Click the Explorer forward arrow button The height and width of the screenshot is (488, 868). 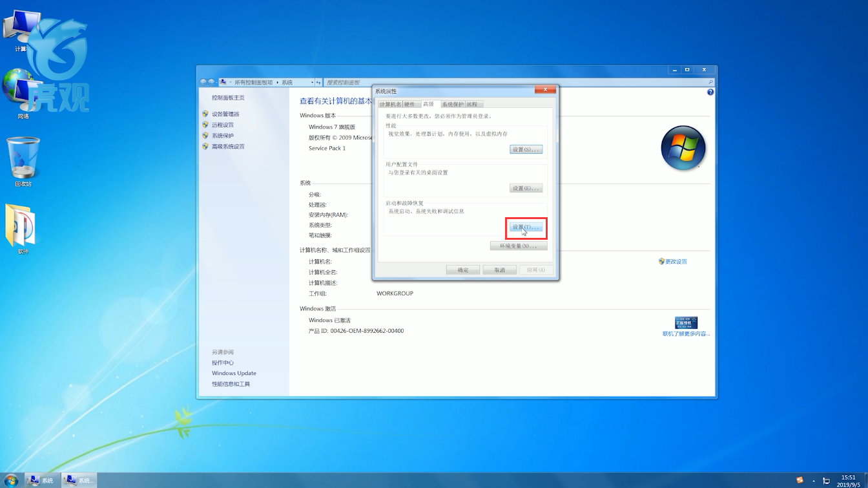(211, 82)
